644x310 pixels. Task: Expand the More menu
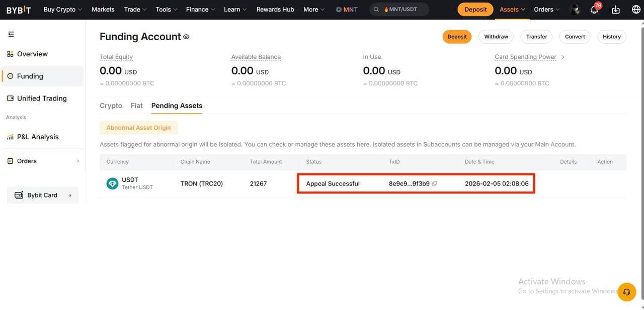pos(314,10)
